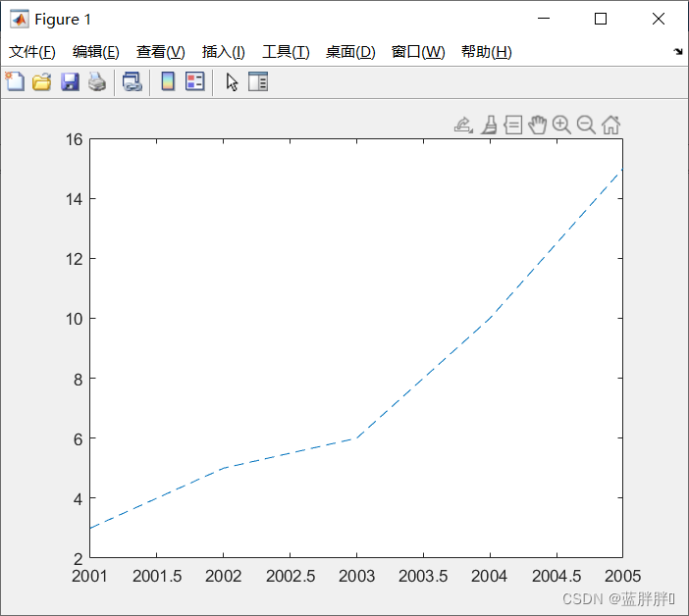This screenshot has width=689, height=616.
Task: Close the Figure 1 window
Action: 659,19
